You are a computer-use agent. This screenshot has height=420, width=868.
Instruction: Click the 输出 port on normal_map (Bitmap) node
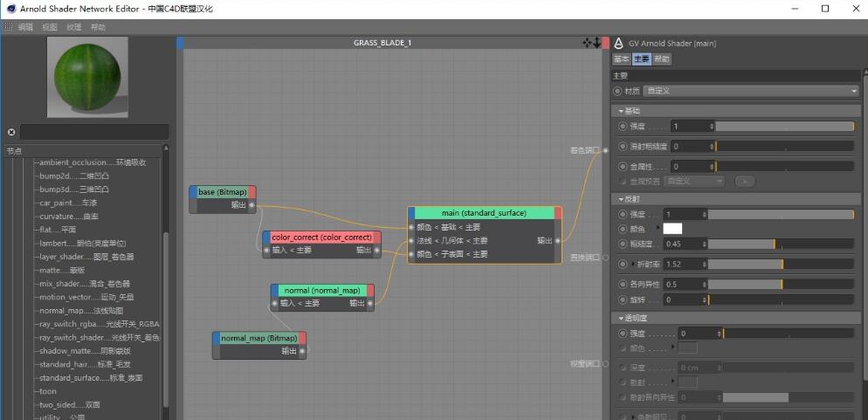(302, 351)
